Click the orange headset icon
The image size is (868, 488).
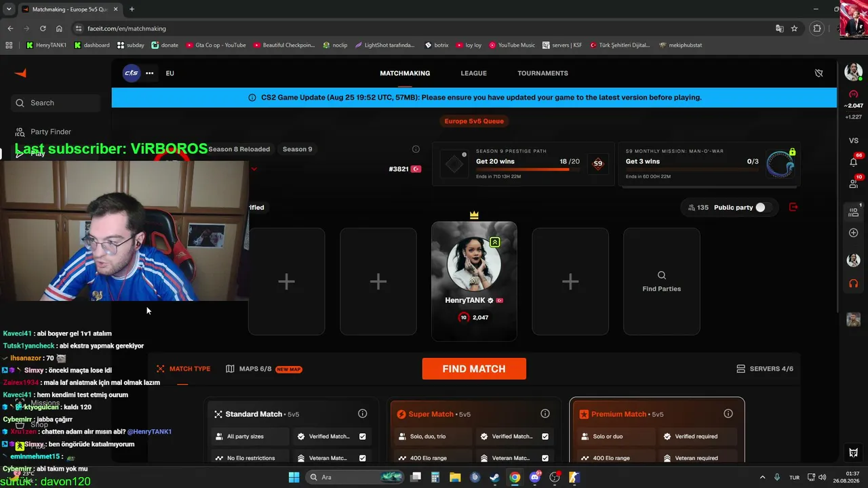click(x=854, y=283)
